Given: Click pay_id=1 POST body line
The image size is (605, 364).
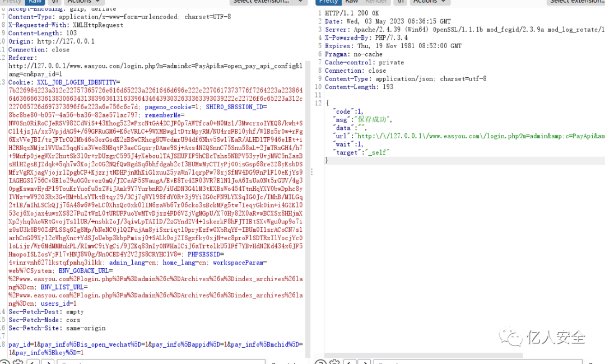Looking at the screenshot, I should click(156, 344).
